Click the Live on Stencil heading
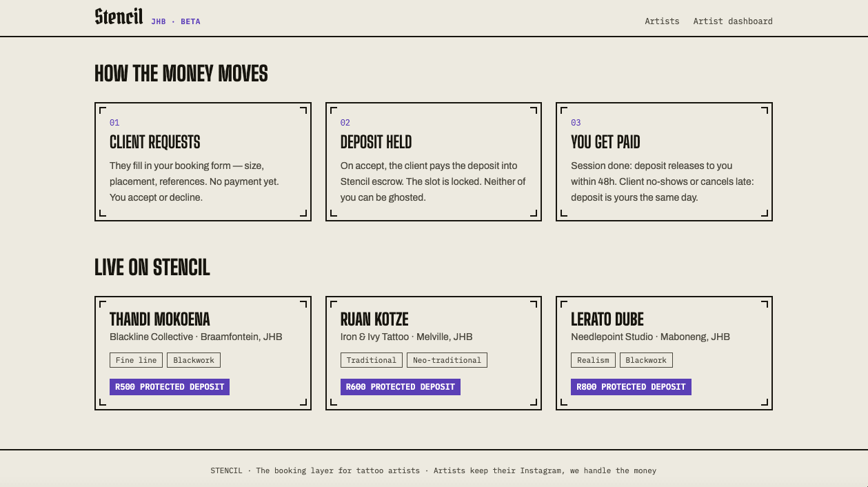The image size is (868, 487). click(x=152, y=268)
